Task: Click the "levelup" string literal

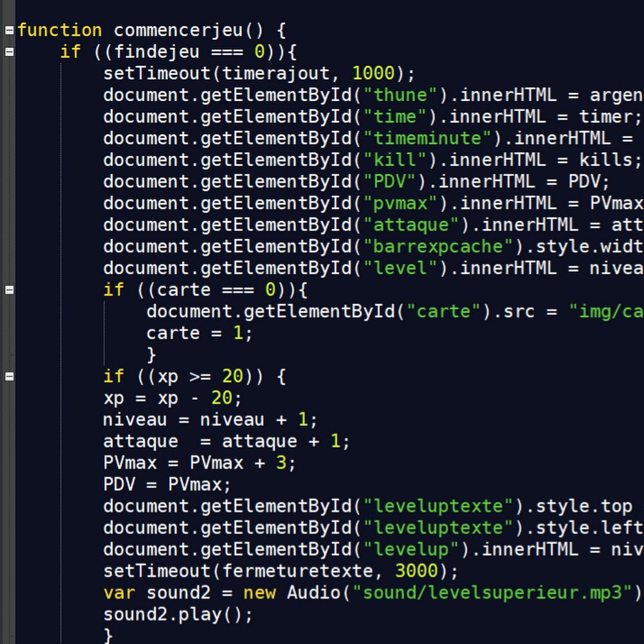Action: (411, 550)
